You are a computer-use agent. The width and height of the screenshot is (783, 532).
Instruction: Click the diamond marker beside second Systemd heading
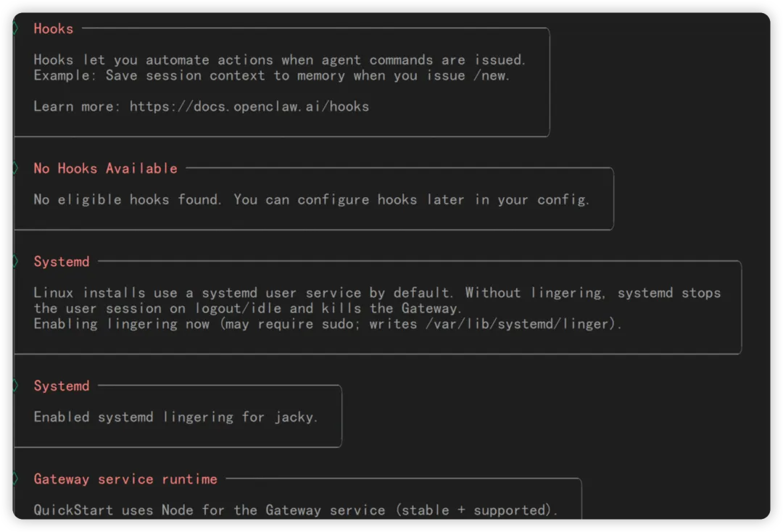click(15, 386)
